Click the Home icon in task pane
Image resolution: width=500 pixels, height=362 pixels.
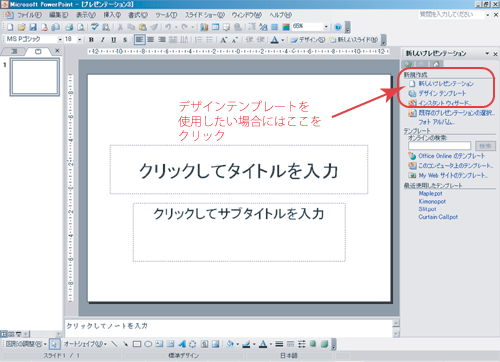436,64
